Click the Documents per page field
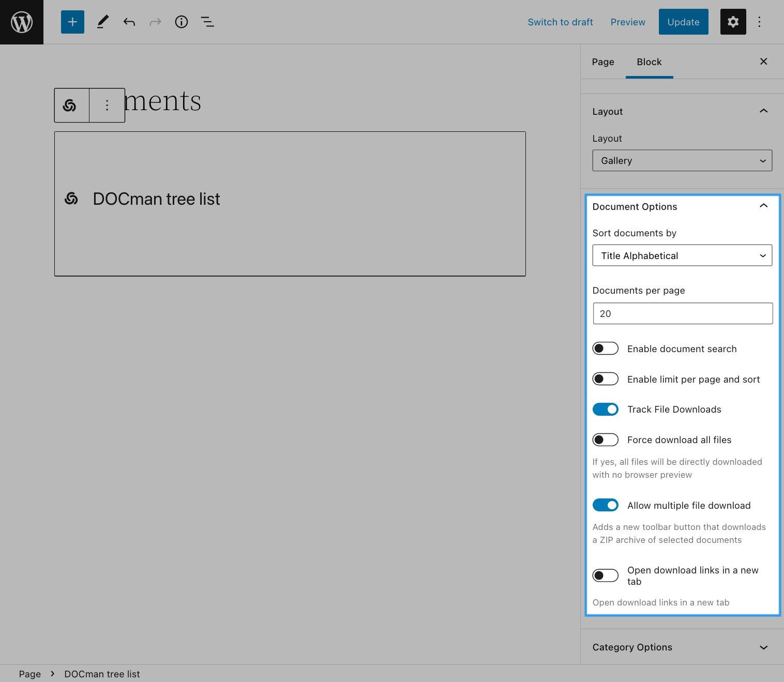784x682 pixels. tap(683, 313)
